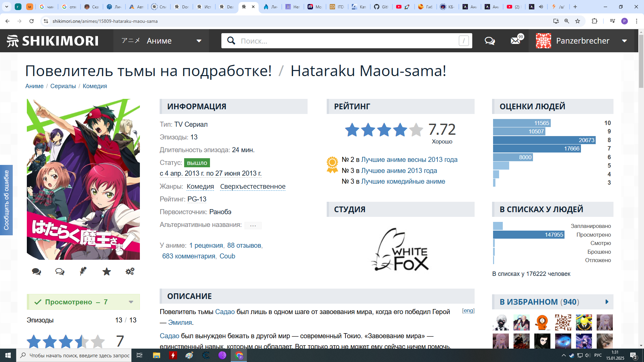
Task: Click the Сериалы breadcrumb
Action: pos(63,86)
